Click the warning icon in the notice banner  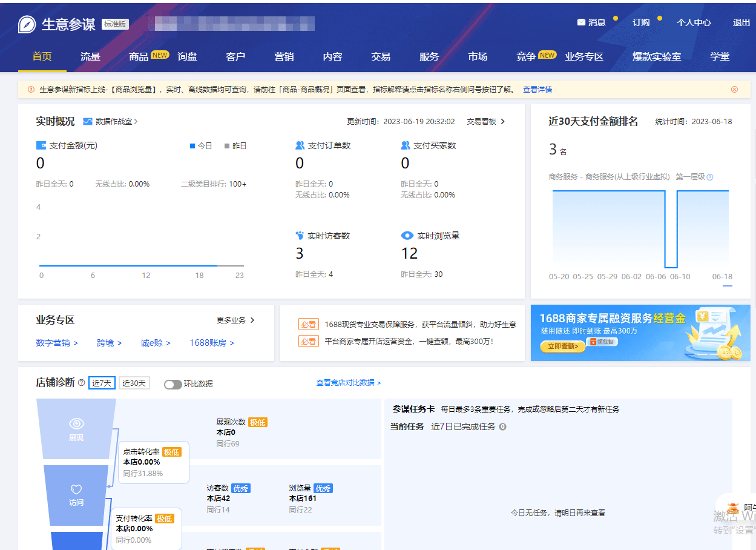point(31,90)
